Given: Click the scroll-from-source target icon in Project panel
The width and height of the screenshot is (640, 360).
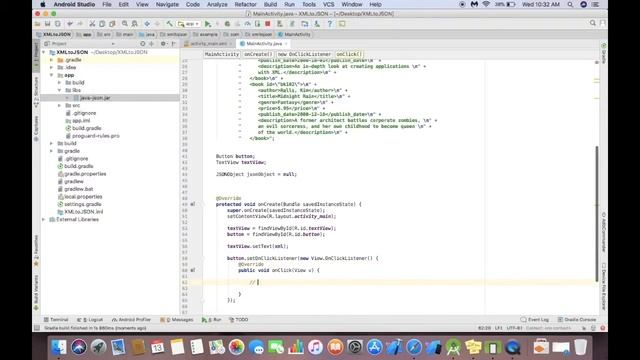Looking at the screenshot, I should point(142,44).
